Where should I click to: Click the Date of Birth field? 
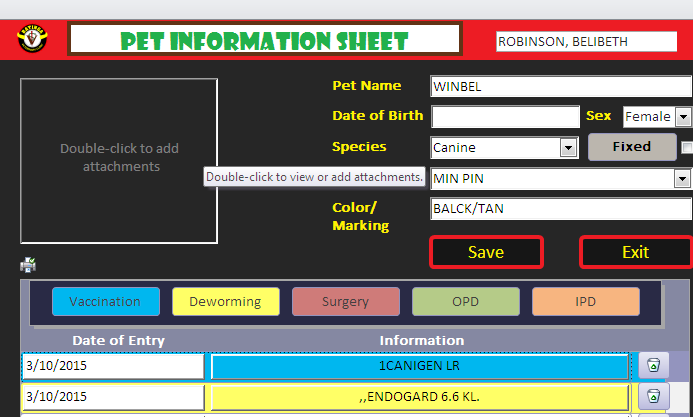[505, 117]
